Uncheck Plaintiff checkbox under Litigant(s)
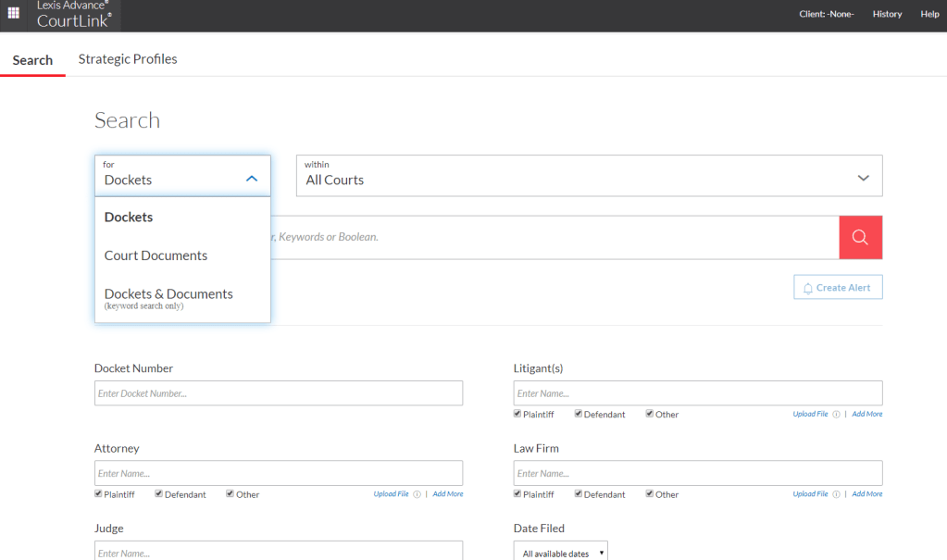This screenshot has width=947, height=560. [517, 414]
